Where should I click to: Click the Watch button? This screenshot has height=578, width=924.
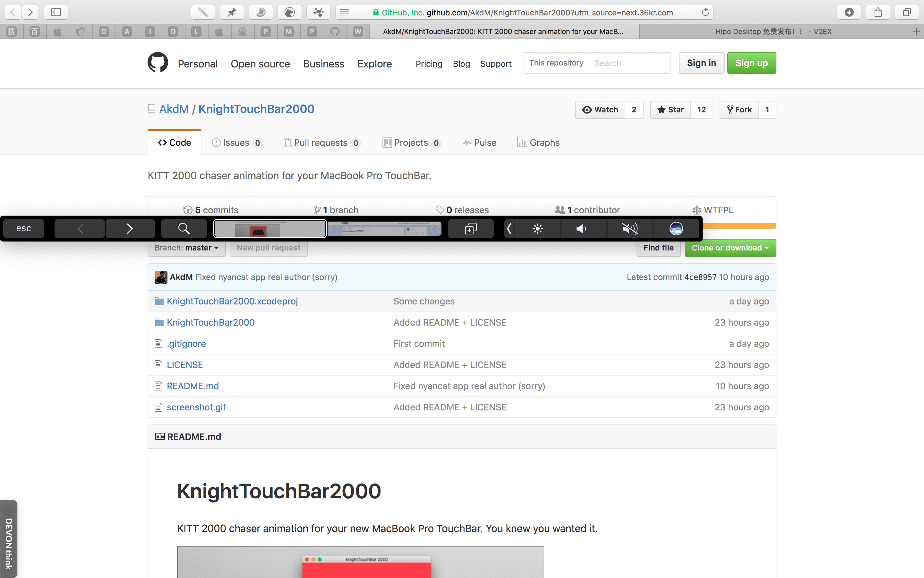pyautogui.click(x=600, y=110)
